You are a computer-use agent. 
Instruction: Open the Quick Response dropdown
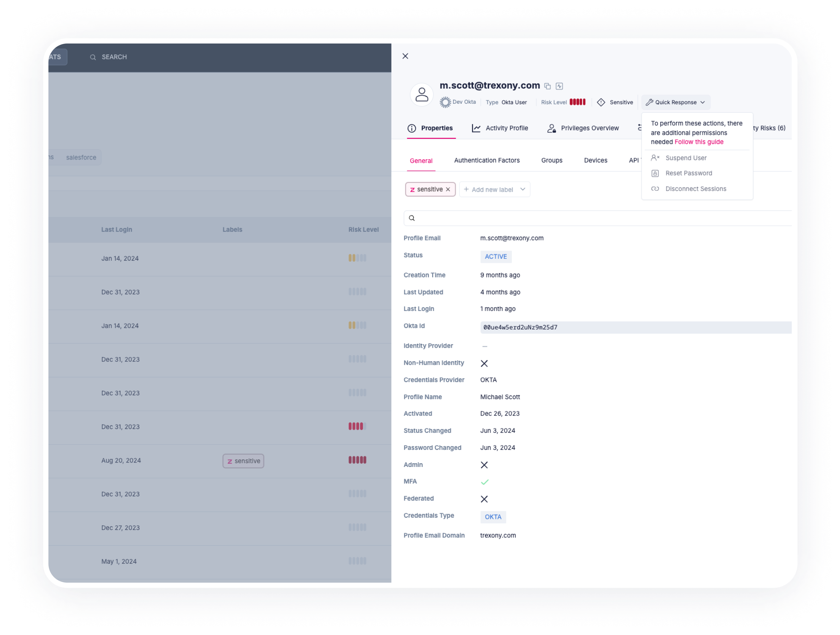[x=676, y=102]
